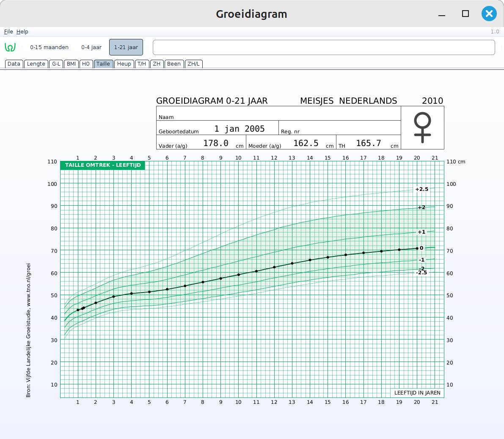This screenshot has height=439, width=504.
Task: Select the 0-15 maanden age range
Action: point(49,47)
